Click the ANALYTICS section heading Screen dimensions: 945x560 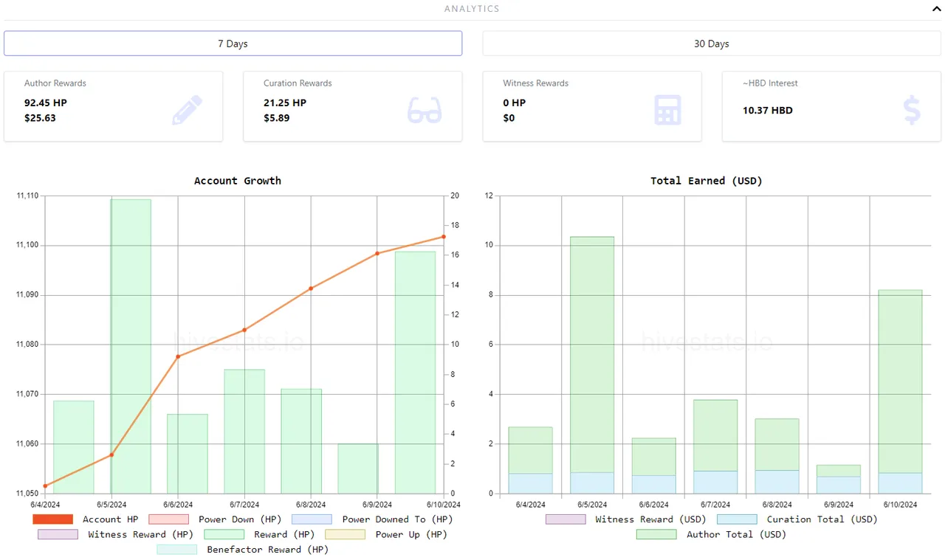tap(472, 9)
